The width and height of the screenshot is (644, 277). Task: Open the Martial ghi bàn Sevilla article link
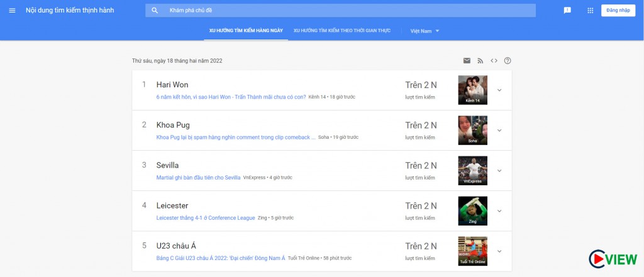click(198, 178)
